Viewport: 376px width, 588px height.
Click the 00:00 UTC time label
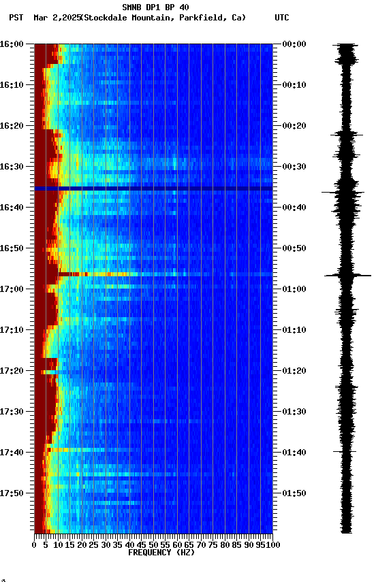(294, 44)
